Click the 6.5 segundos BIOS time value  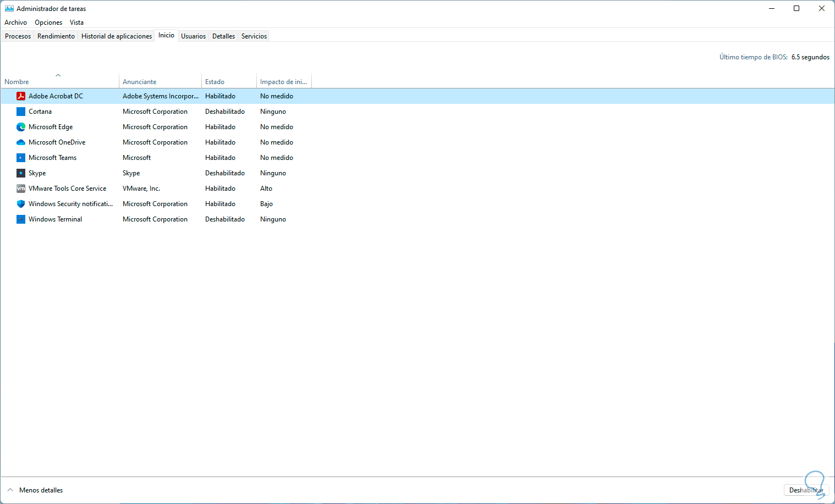click(810, 57)
